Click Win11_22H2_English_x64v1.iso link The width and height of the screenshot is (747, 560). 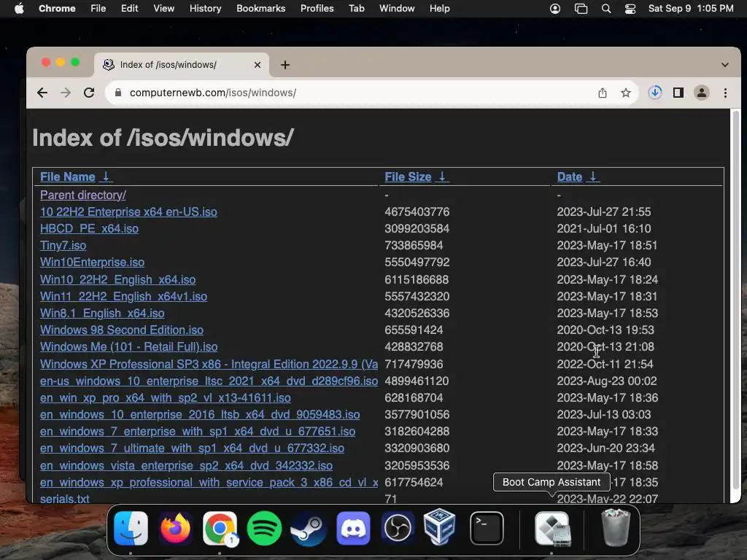tap(123, 296)
